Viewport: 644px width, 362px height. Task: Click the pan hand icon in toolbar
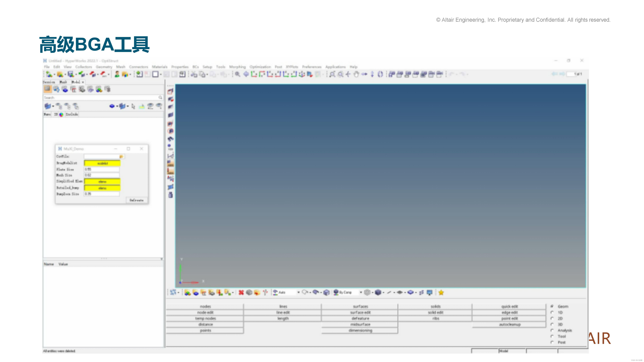(356, 74)
